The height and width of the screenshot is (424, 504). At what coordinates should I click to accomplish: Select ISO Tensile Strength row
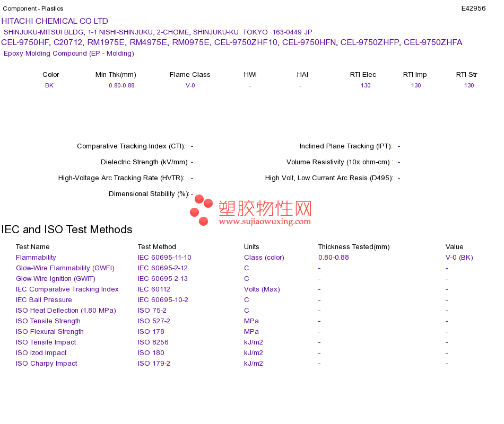48,321
